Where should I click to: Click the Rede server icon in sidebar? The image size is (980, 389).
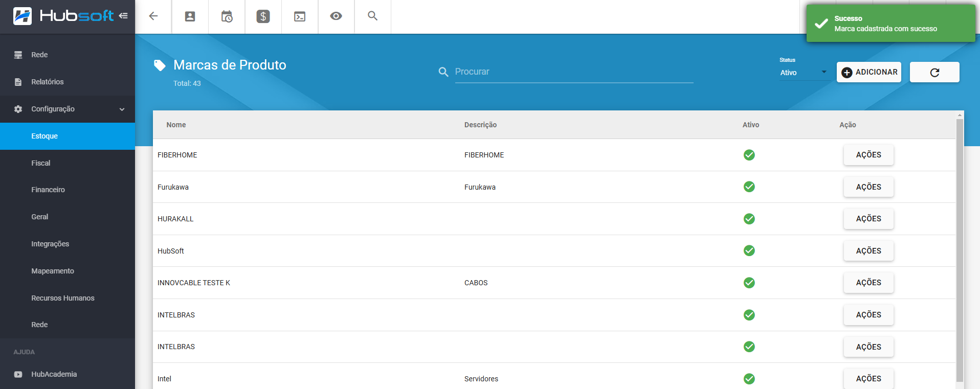18,55
